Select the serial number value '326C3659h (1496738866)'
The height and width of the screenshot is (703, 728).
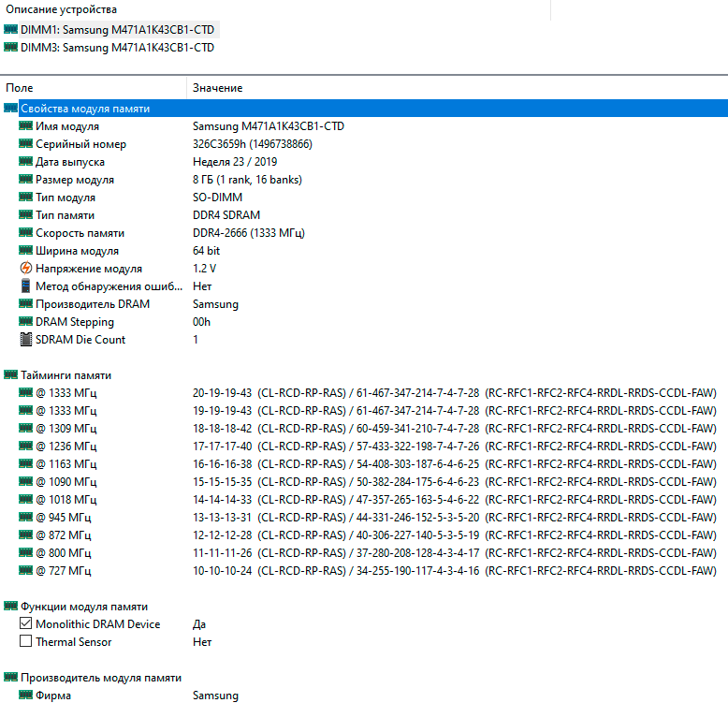point(253,144)
